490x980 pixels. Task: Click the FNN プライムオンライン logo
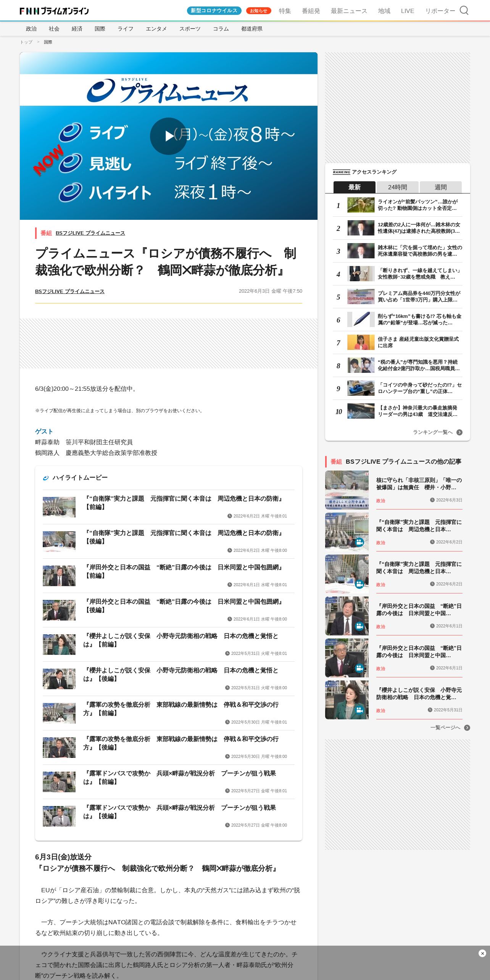(54, 11)
